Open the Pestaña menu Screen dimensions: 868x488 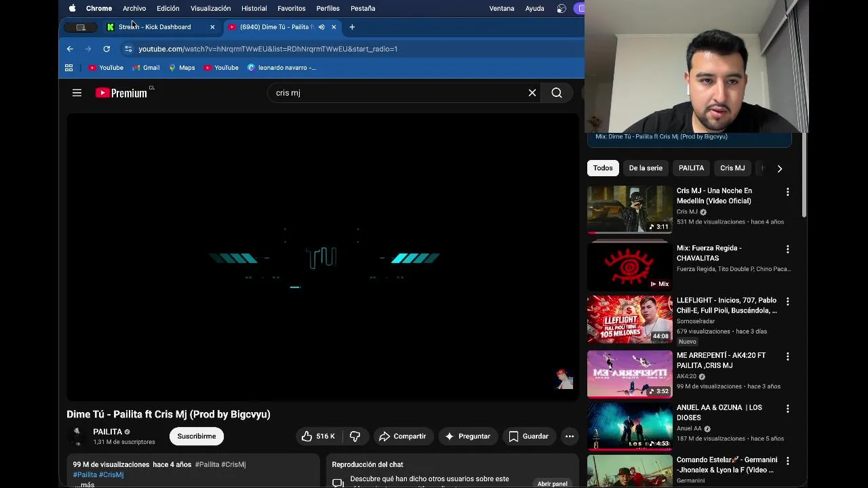coord(363,8)
